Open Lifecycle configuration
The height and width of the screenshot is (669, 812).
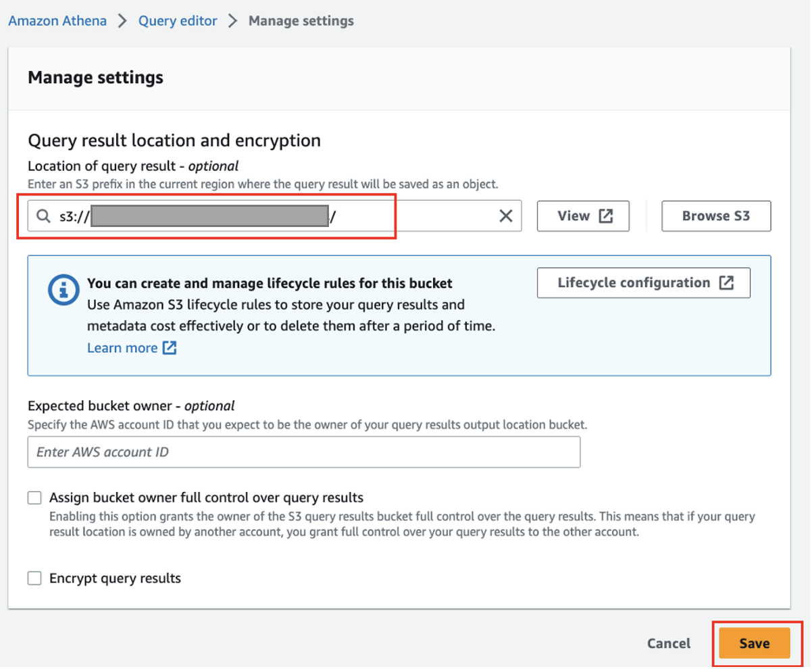[644, 282]
